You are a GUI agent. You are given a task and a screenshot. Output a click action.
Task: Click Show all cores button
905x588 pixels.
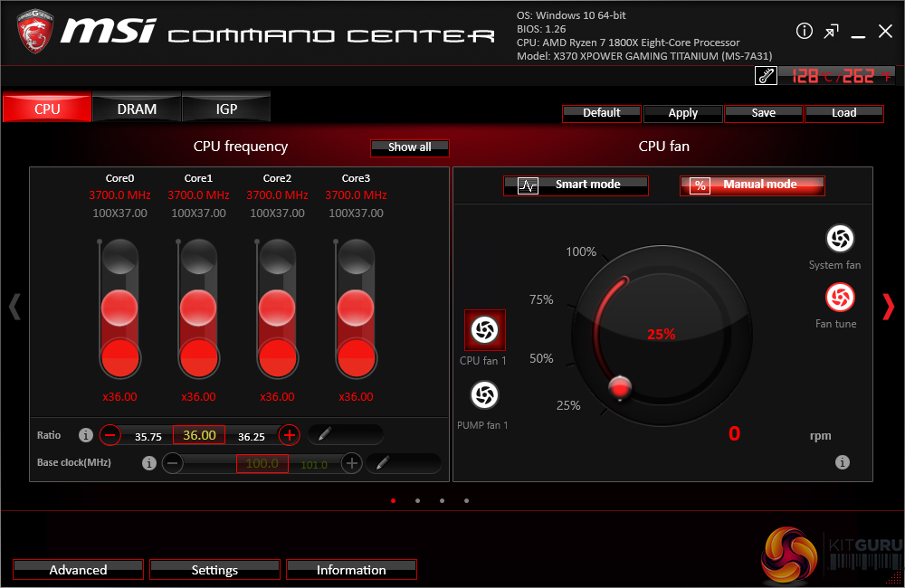[x=410, y=147]
